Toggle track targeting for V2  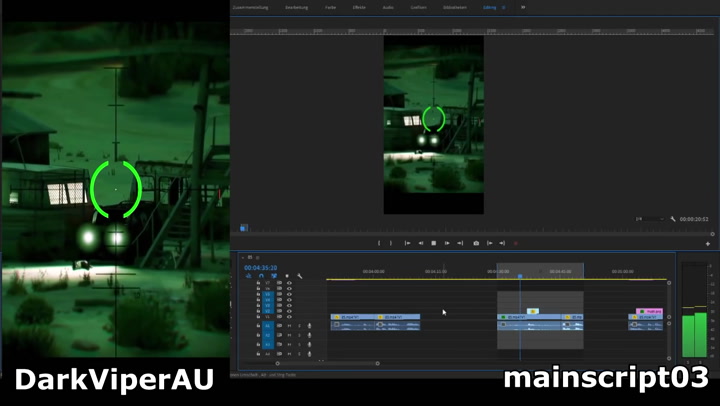pyautogui.click(x=268, y=311)
